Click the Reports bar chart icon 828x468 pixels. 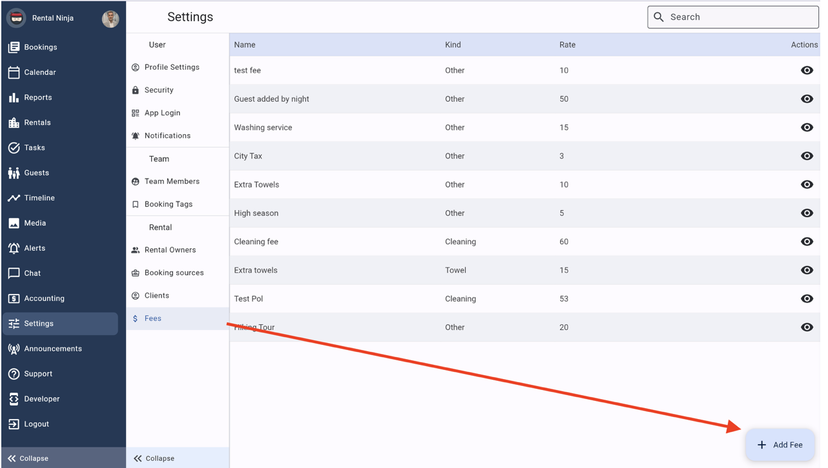pos(14,98)
